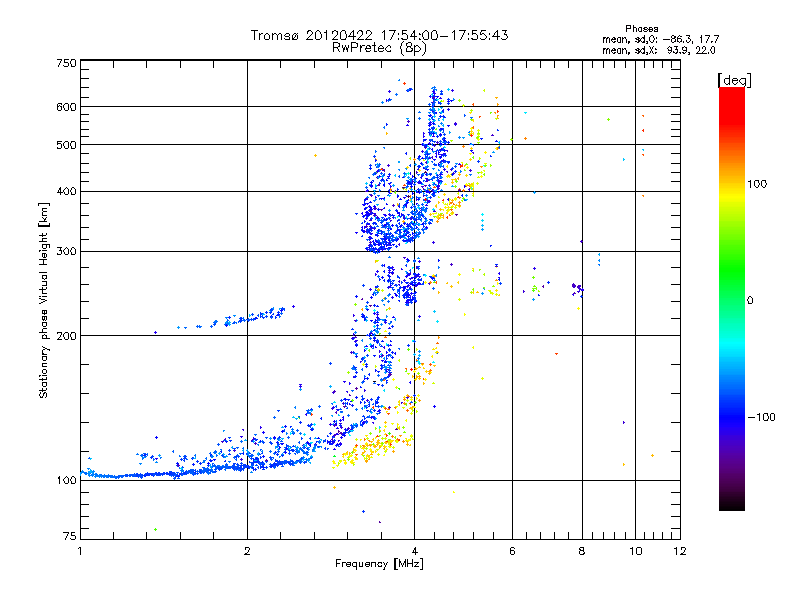Click the plot title 'Tromsø 20120422 17:54:00-17:55:43'

pyautogui.click(x=379, y=35)
